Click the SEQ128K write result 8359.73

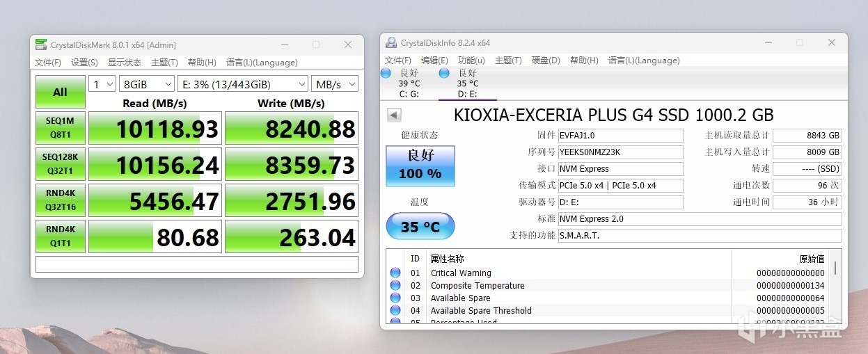[292, 164]
